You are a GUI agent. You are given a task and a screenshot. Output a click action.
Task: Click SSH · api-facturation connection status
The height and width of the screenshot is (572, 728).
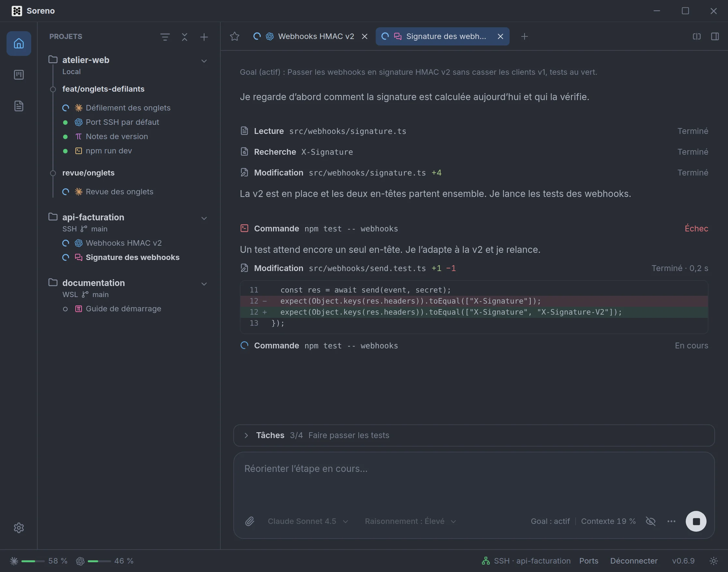526,561
